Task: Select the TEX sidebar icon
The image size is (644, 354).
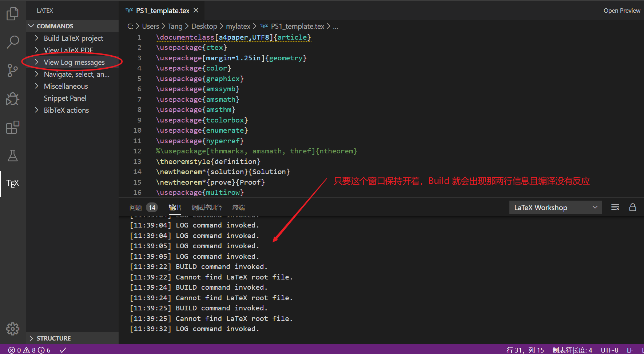Action: point(13,184)
